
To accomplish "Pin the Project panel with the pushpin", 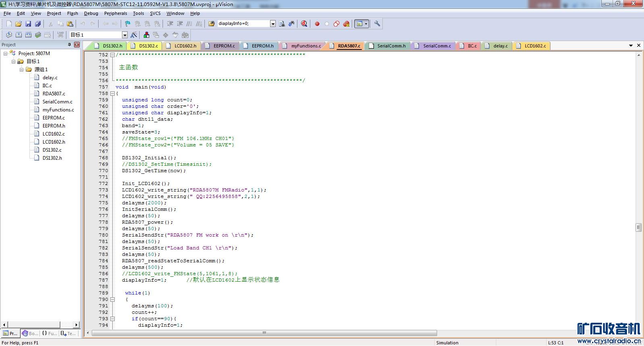I will pos(69,45).
